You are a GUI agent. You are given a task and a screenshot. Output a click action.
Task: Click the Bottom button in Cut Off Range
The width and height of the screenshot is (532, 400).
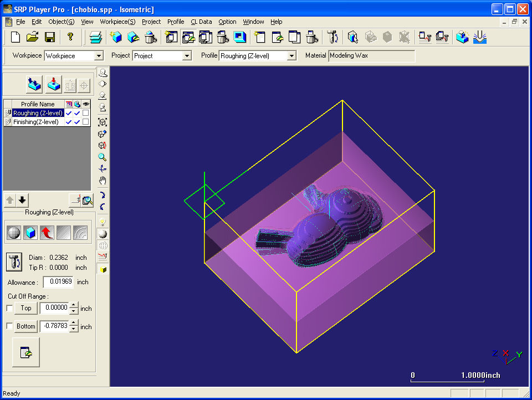pos(26,326)
